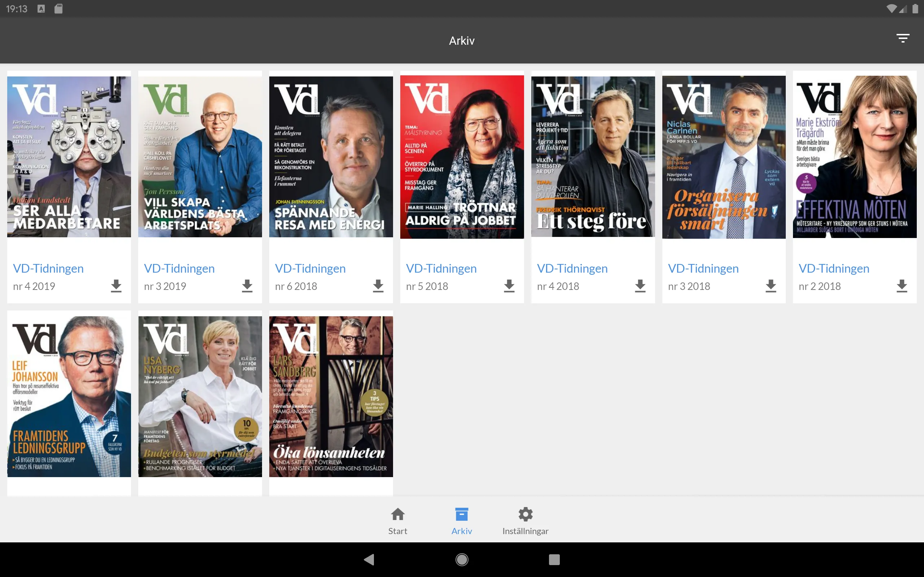The width and height of the screenshot is (924, 577).
Task: Click VD-Tidningen nr 6 2018 link
Action: pos(311,268)
